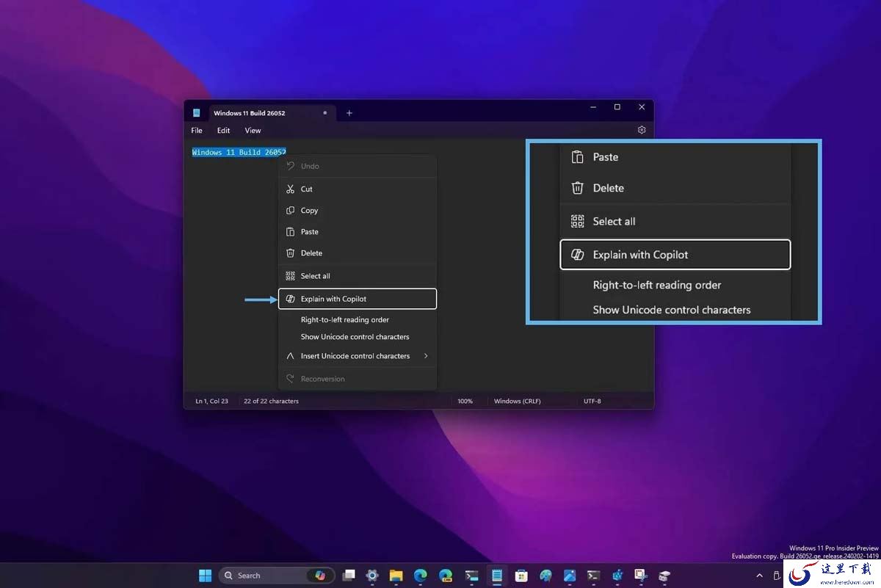881x588 pixels.
Task: Open the File menu
Action: tap(197, 131)
